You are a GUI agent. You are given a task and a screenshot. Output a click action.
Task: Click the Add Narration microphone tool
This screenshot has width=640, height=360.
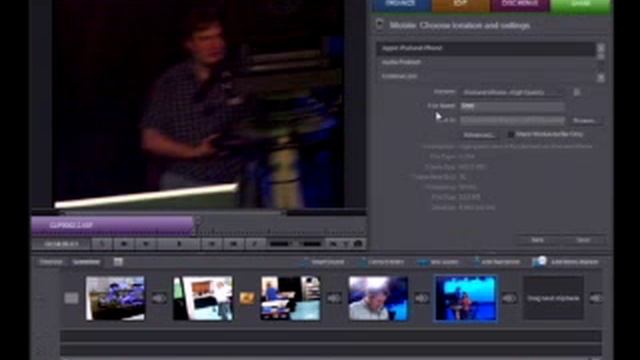pos(496,262)
